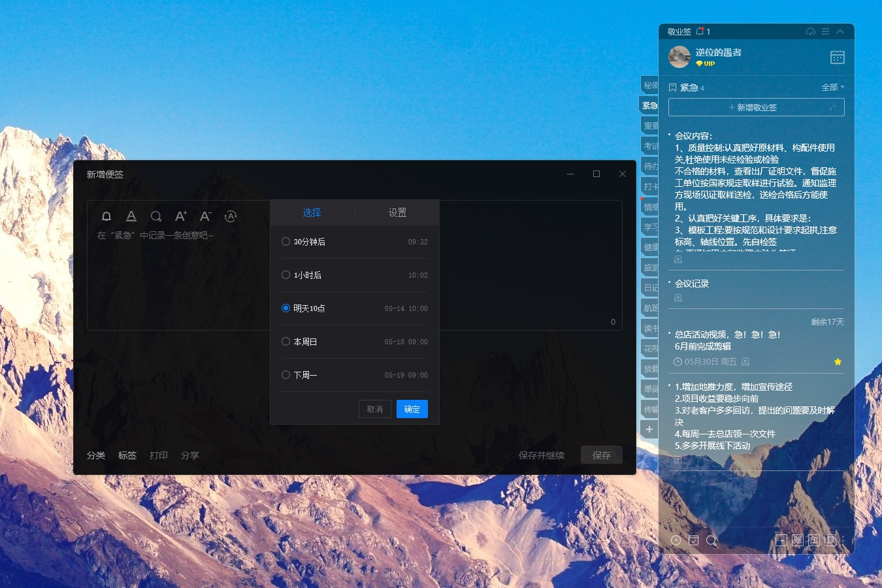Viewport: 882px width, 588px height.
Task: Select the 下周一 radio option
Action: click(x=286, y=375)
